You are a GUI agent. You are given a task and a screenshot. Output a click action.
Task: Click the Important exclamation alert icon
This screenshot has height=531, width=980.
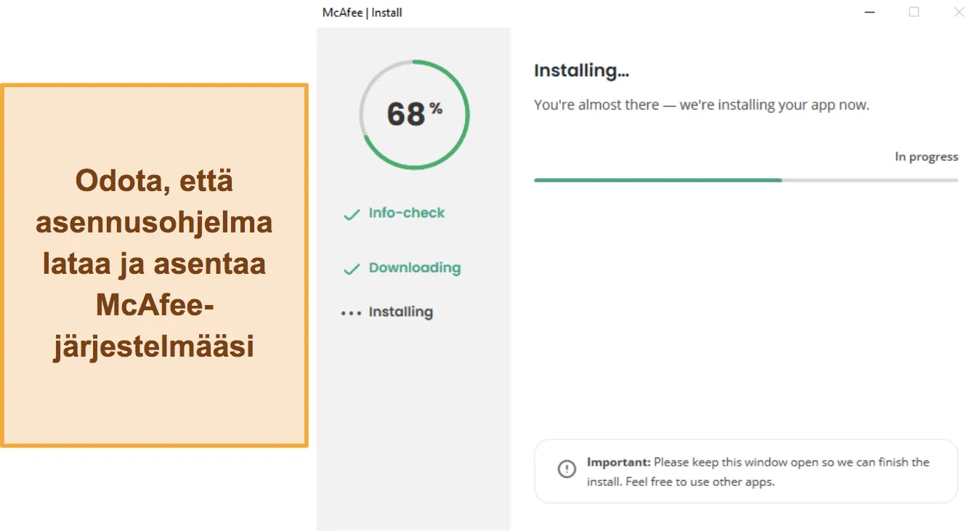(x=567, y=469)
